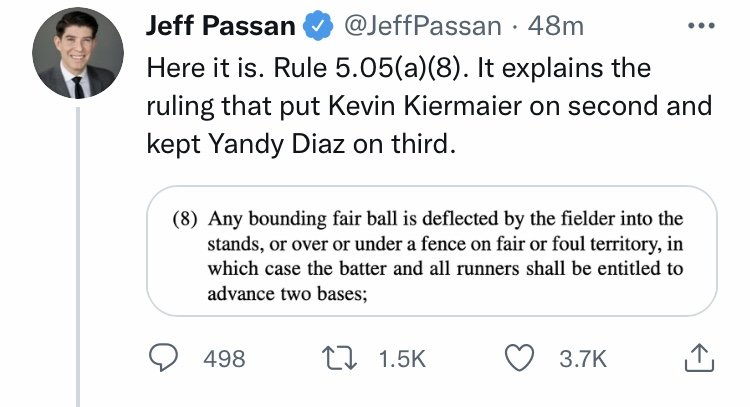Like the tweet with heart icon
750x407 pixels.
pyautogui.click(x=520, y=358)
